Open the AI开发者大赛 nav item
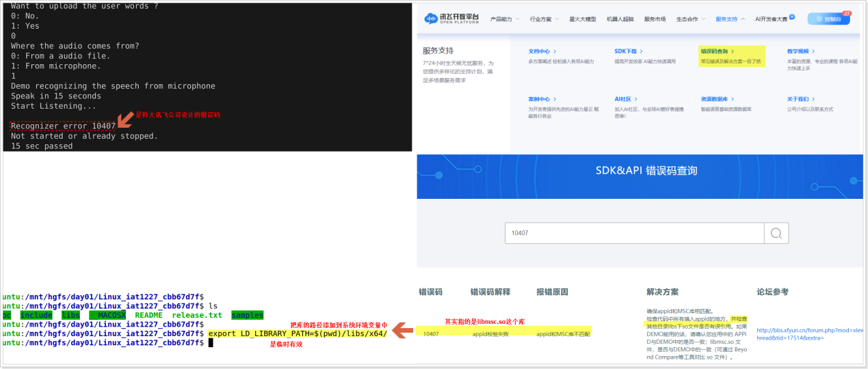This screenshot has width=868, height=369. click(771, 19)
